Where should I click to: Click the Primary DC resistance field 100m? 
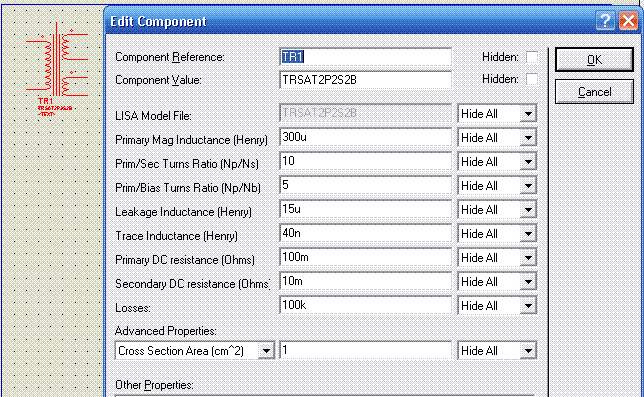coord(365,257)
